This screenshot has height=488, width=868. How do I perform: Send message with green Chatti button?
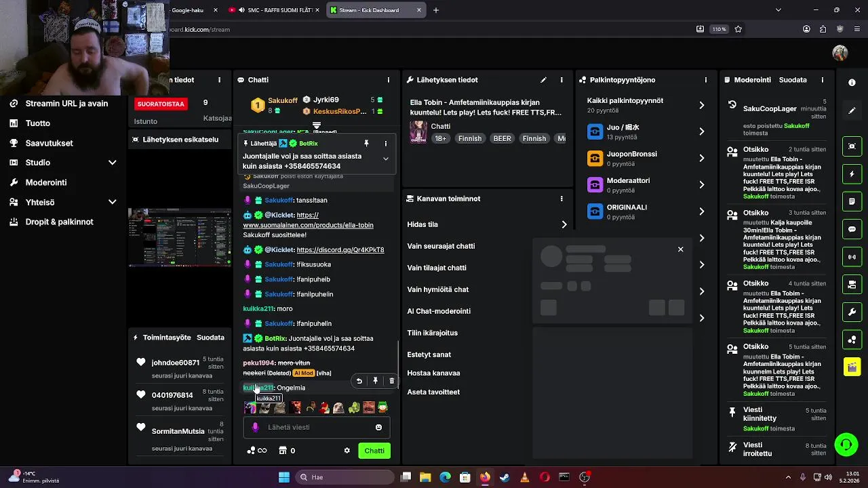pyautogui.click(x=374, y=451)
